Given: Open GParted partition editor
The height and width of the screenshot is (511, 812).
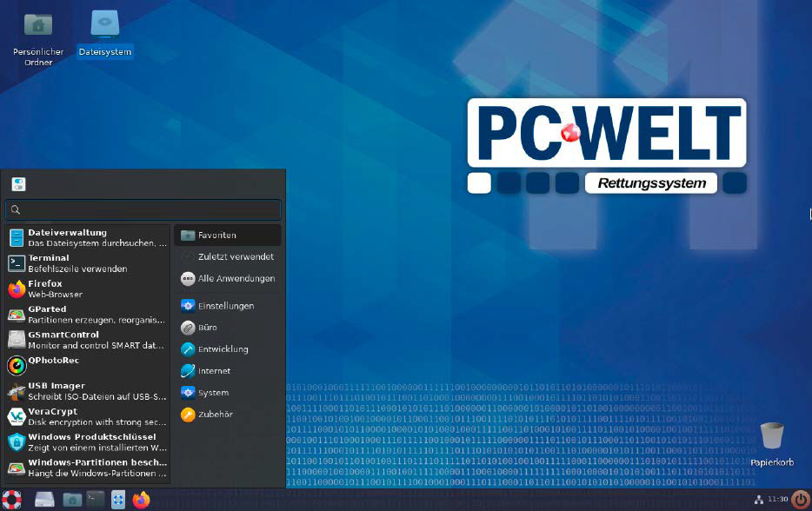Looking at the screenshot, I should pos(88,315).
